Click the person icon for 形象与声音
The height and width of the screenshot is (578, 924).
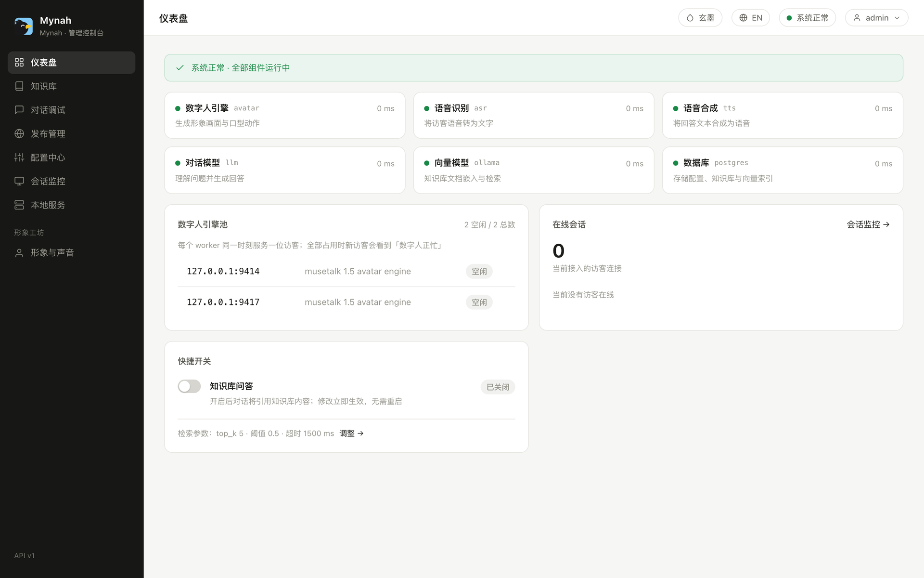click(19, 253)
